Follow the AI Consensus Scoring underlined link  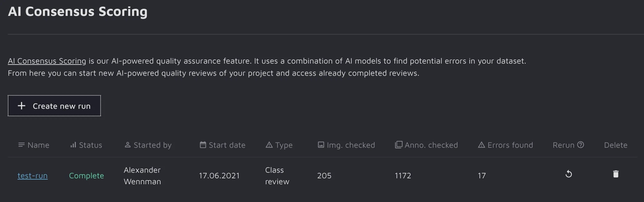(x=47, y=61)
